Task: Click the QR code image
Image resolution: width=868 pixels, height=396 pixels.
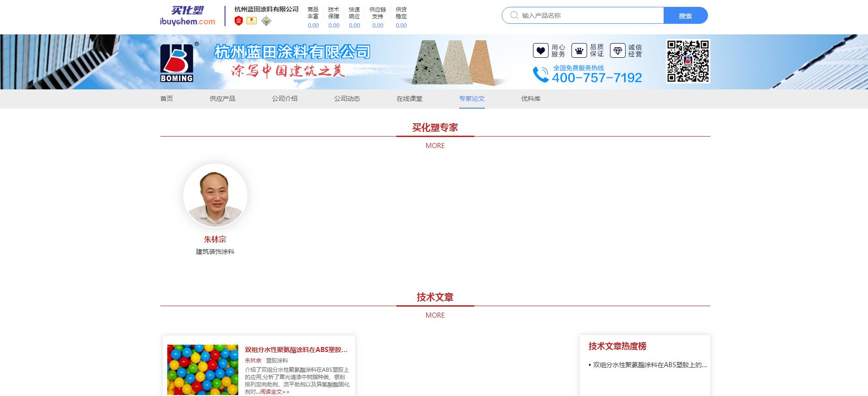Action: [688, 61]
